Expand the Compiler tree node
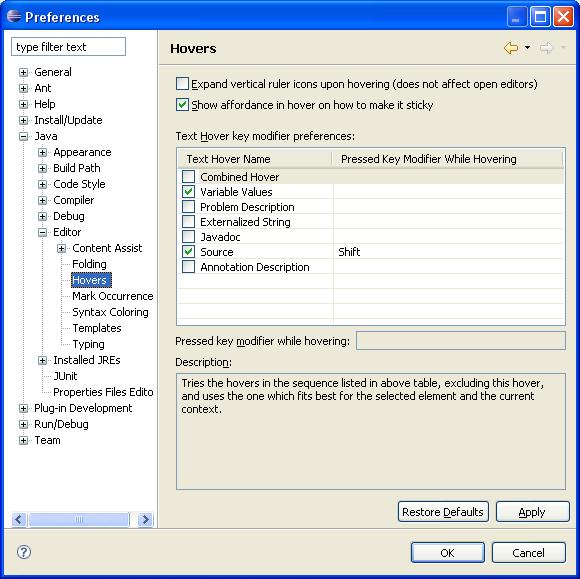The height and width of the screenshot is (579, 580). pyautogui.click(x=43, y=200)
